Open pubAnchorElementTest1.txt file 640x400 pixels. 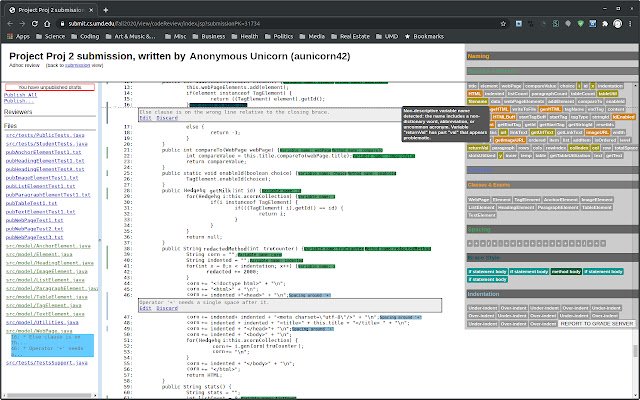(x=44, y=152)
